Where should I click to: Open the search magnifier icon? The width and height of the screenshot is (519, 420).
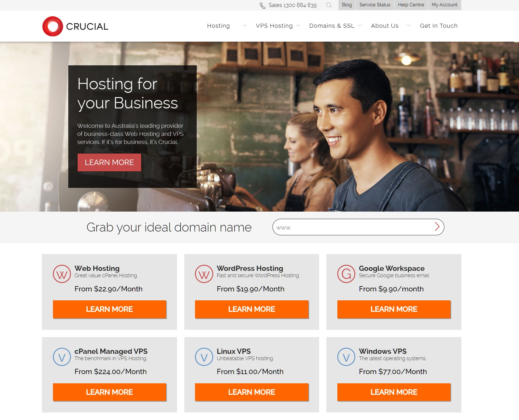[x=329, y=5]
